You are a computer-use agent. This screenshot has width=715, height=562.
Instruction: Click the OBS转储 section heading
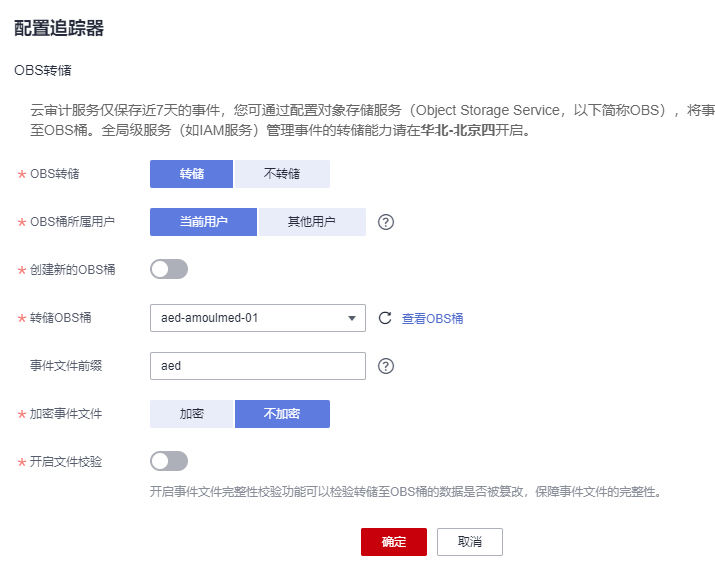point(44,71)
